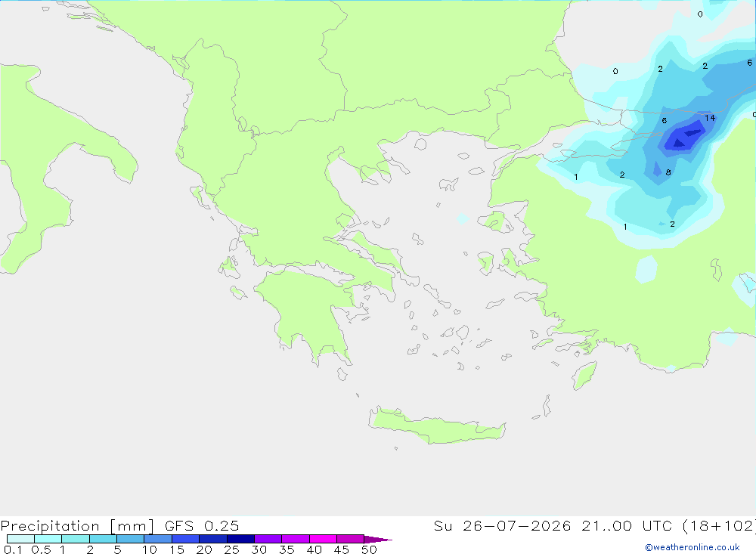Click the "Su 26-07-2026" date text
The height and width of the screenshot is (554, 756).
click(503, 526)
